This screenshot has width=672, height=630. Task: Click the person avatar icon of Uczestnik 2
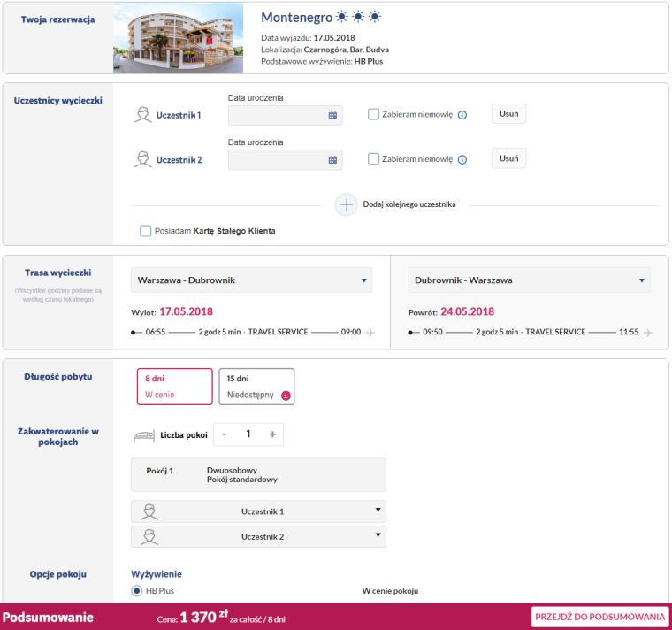[142, 159]
